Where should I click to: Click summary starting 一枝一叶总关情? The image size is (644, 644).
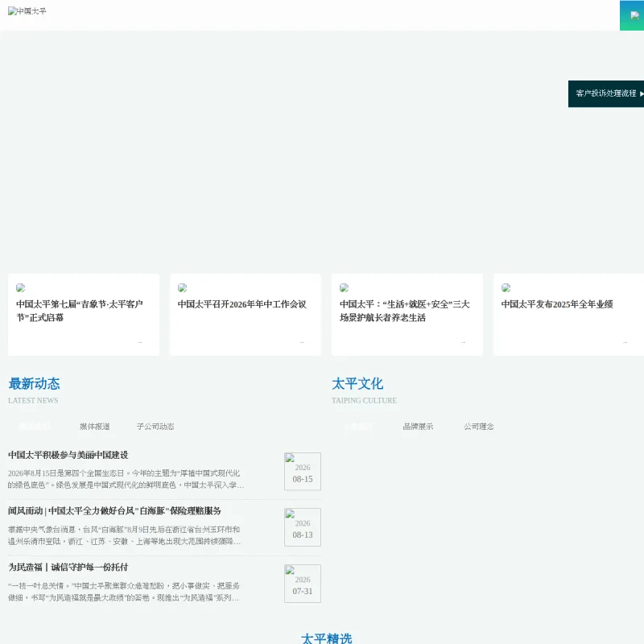tap(124, 592)
